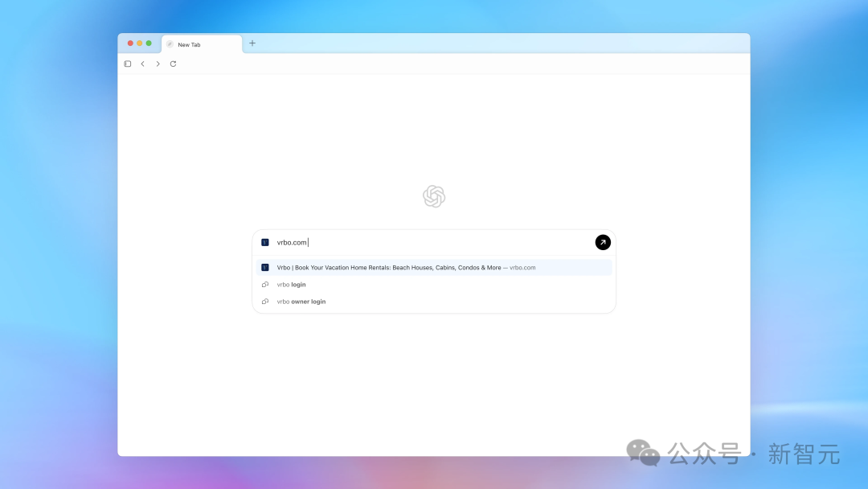Click the highlighted top suggestion row
The image size is (868, 489).
pyautogui.click(x=434, y=267)
